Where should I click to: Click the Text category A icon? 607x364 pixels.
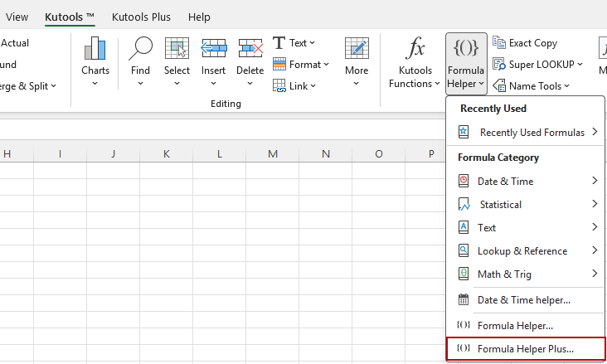(464, 227)
